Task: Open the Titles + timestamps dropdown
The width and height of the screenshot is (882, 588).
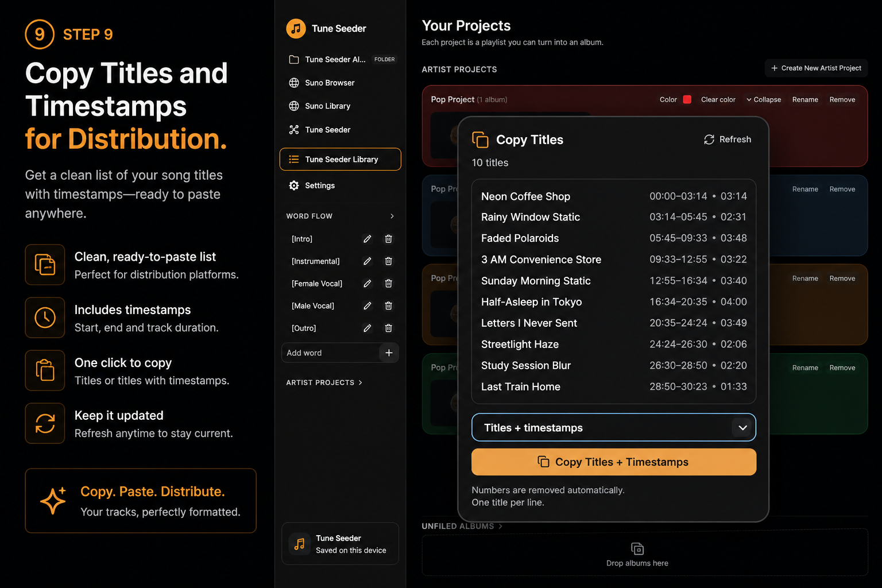Action: click(x=614, y=428)
